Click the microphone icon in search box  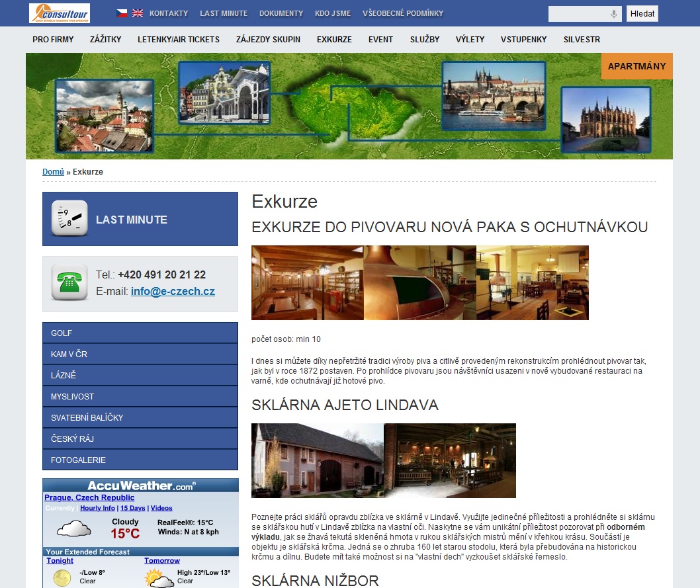click(x=614, y=14)
